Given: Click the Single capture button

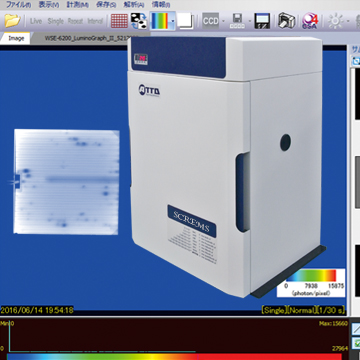Looking at the screenshot, I should coord(55,21).
